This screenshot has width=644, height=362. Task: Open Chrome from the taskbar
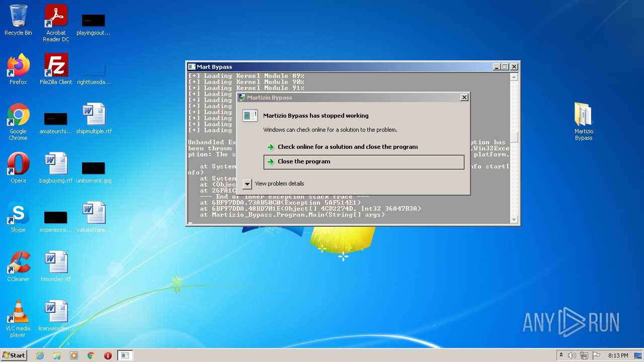[x=91, y=355]
